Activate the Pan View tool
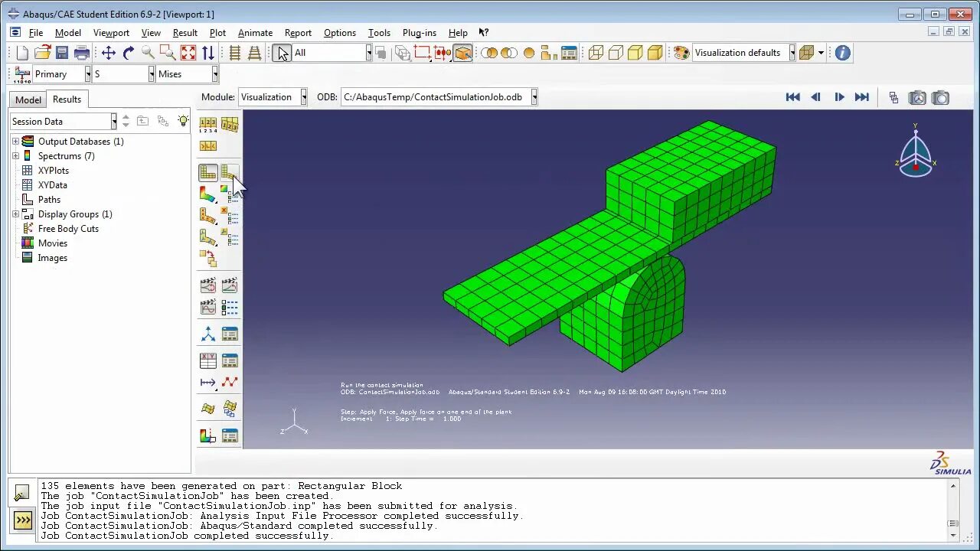This screenshot has height=551, width=980. tap(109, 52)
